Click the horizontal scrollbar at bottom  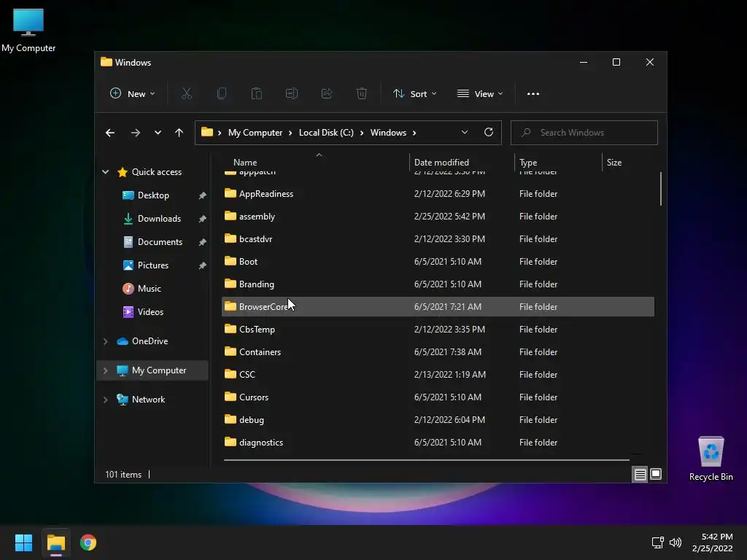[426, 460]
